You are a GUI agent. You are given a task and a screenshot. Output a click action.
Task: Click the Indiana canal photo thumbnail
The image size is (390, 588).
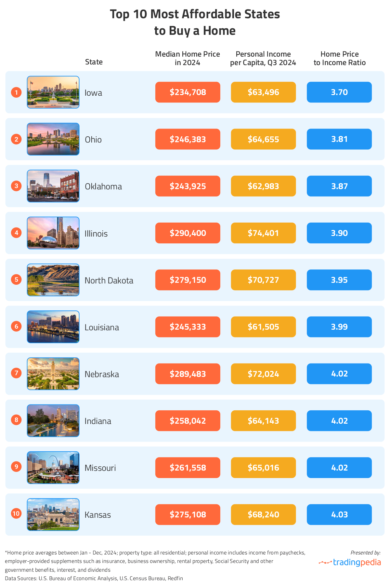coord(53,421)
